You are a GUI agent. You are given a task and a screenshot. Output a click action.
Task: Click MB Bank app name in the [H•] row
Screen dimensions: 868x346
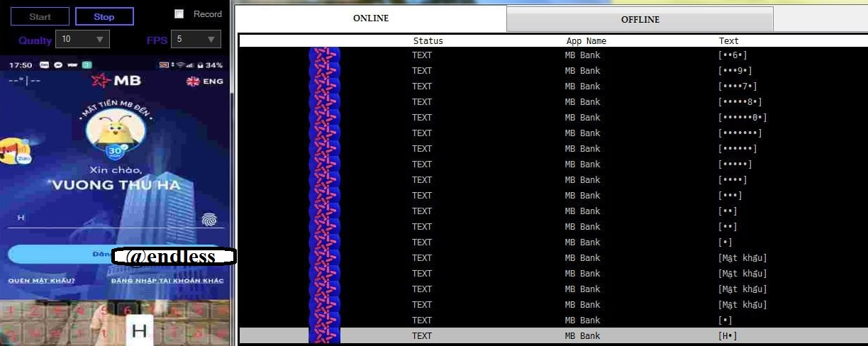point(582,335)
